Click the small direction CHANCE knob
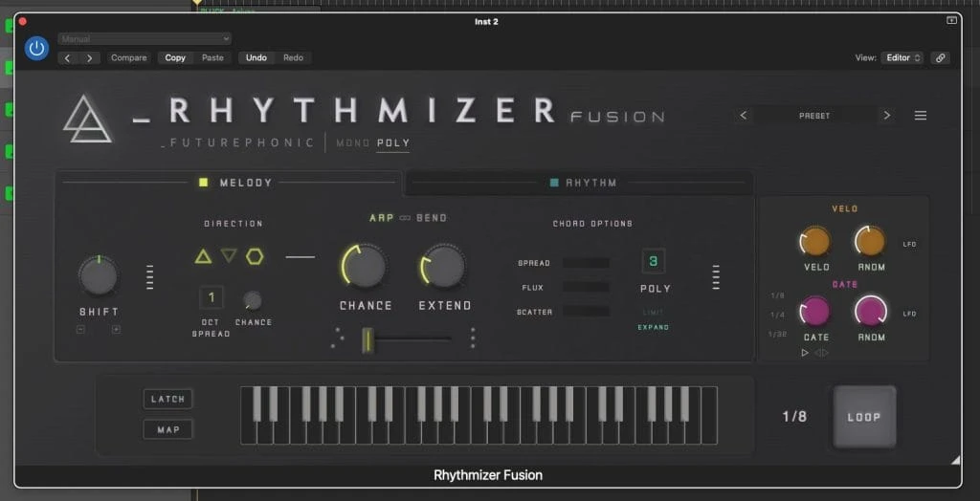 [x=253, y=300]
